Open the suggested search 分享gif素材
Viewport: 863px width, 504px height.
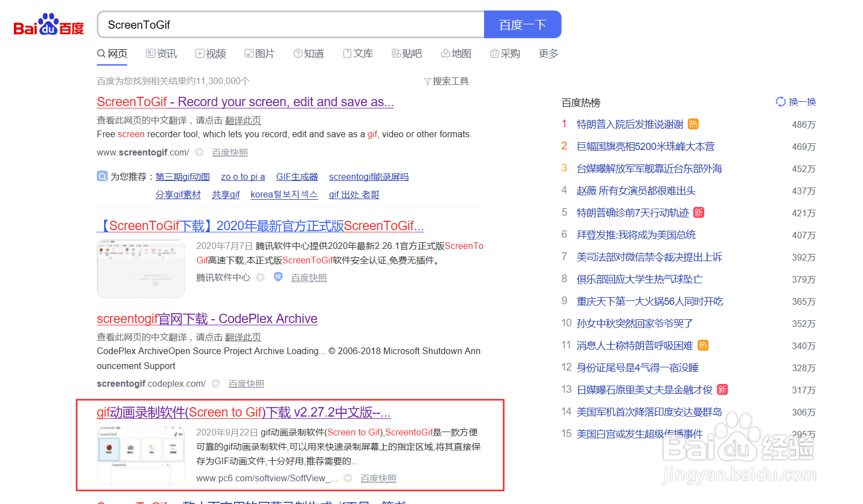pyautogui.click(x=178, y=194)
